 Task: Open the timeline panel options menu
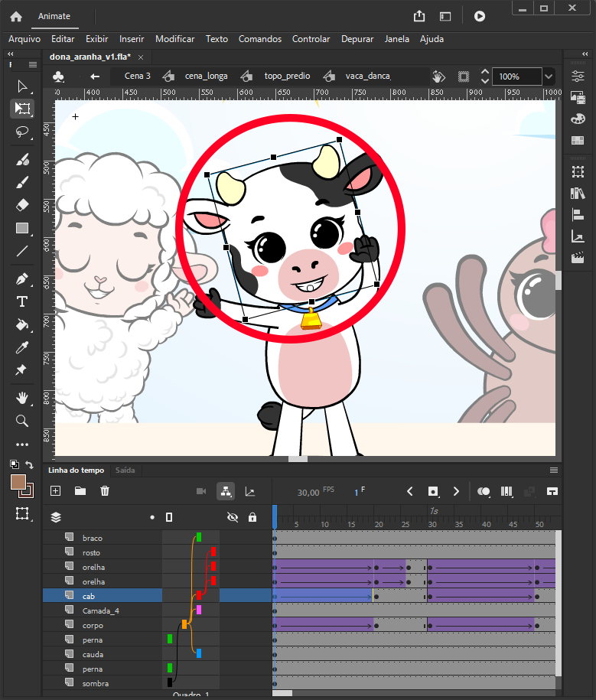[554, 470]
